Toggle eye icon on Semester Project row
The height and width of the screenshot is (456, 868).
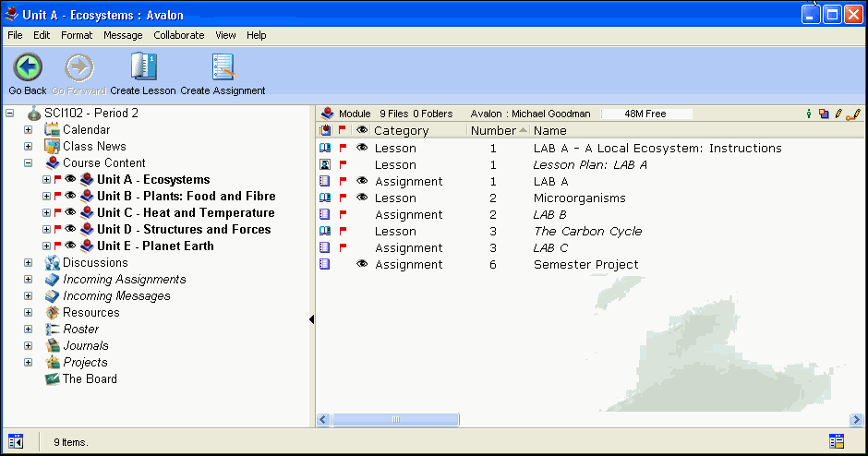(362, 265)
